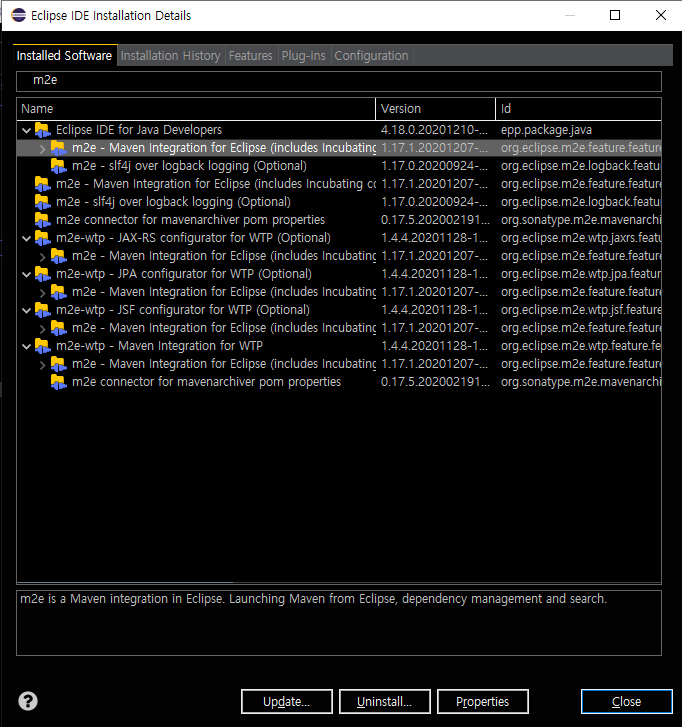Click the Id cell "epp.package.java"
682x727 pixels.
[x=546, y=130]
